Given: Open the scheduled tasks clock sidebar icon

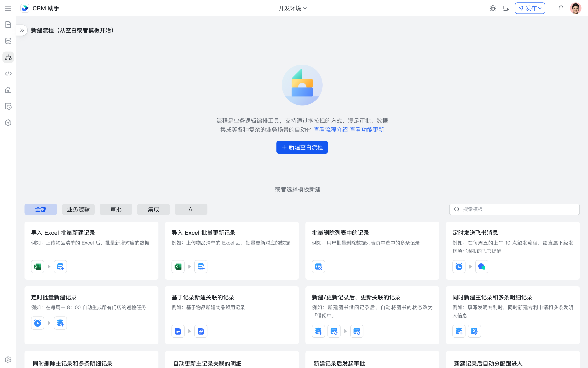Looking at the screenshot, I should [8, 106].
